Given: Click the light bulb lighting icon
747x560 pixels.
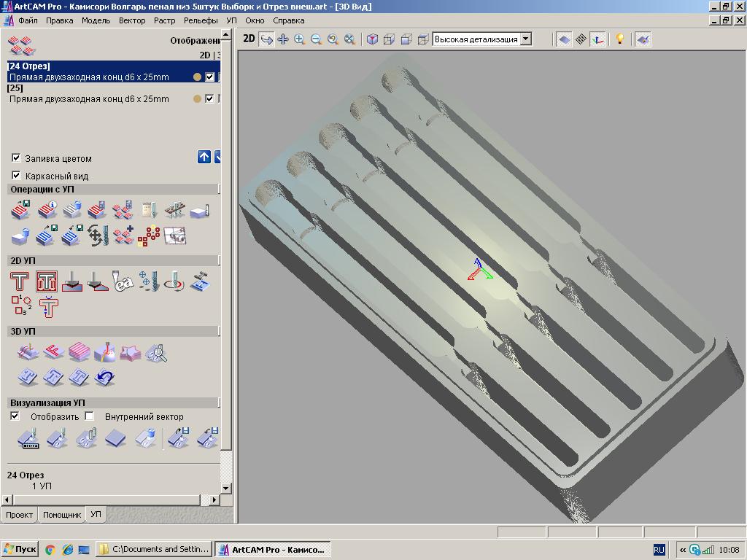Looking at the screenshot, I should pos(619,39).
